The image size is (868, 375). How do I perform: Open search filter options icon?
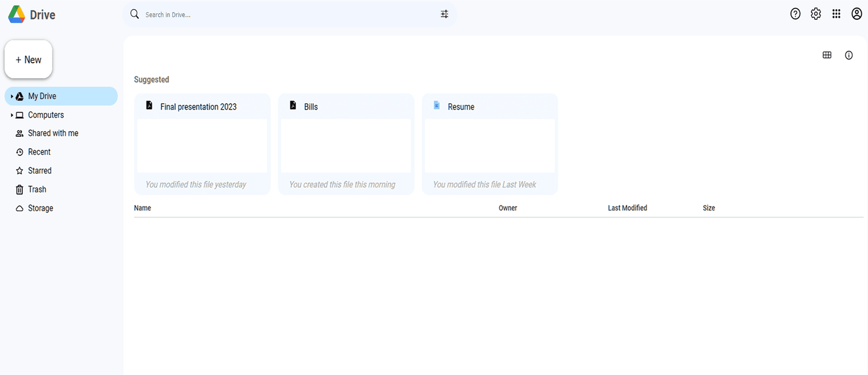444,15
